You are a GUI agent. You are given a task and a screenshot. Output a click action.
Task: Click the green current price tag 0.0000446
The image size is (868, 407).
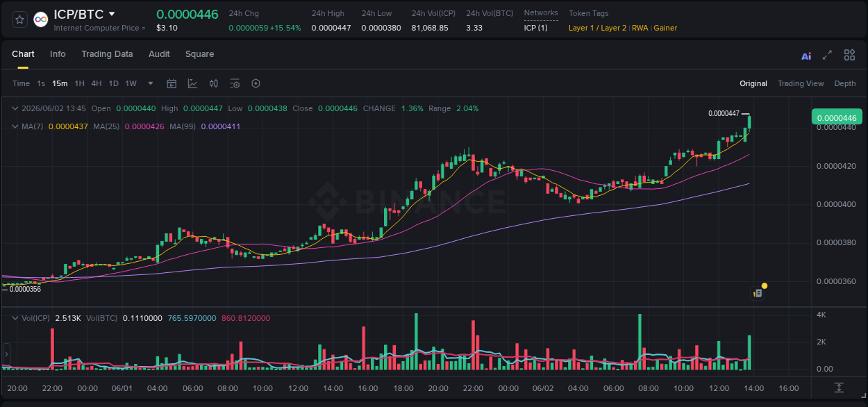pos(837,117)
